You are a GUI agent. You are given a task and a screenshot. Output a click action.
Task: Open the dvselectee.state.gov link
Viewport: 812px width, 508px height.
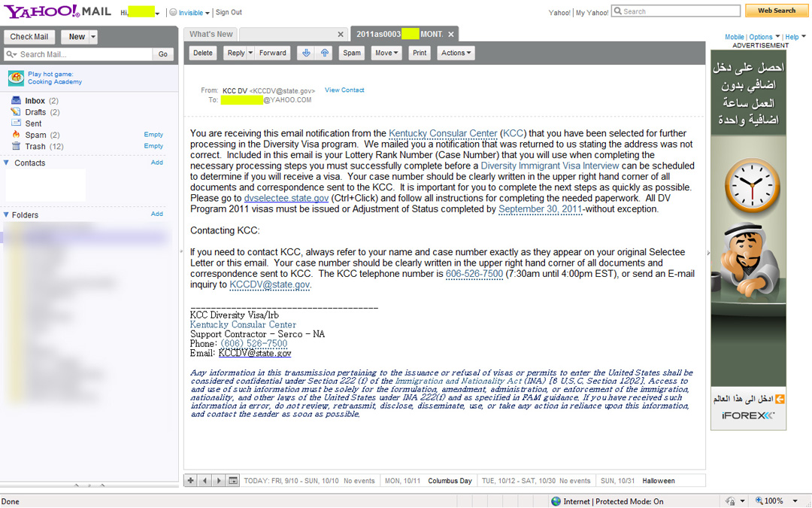click(286, 198)
